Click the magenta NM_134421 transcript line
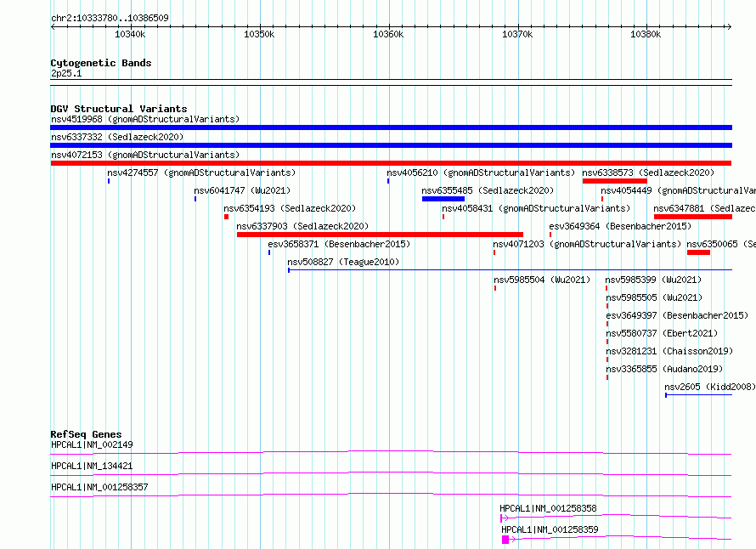This screenshot has width=756, height=549. pos(391,473)
